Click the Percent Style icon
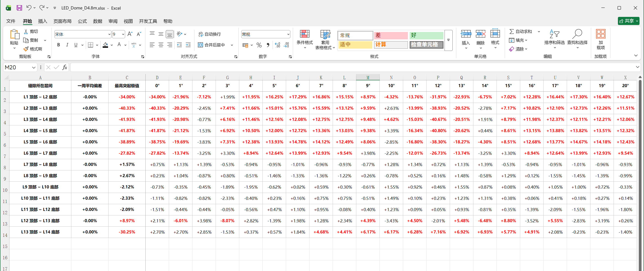The height and width of the screenshot is (271, 644). click(259, 45)
